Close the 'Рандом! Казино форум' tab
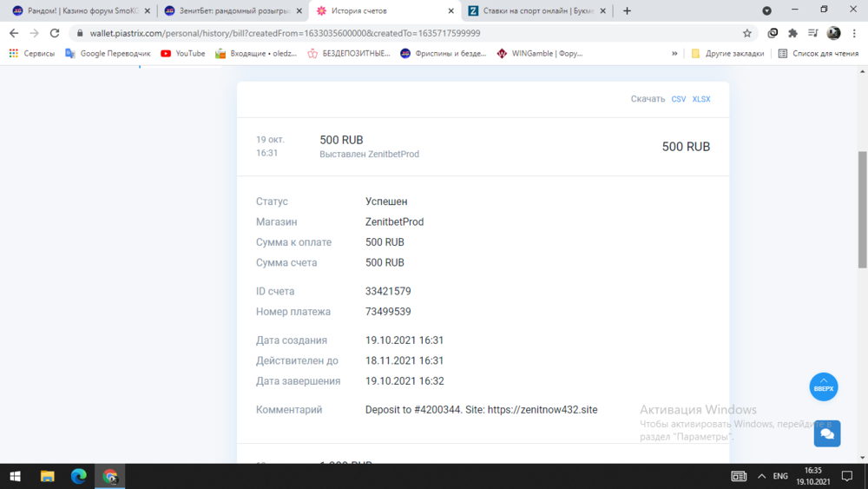The height and width of the screenshot is (489, 868). point(148,11)
